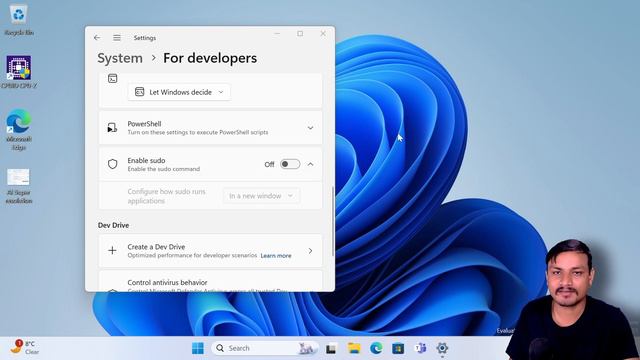Open the Recycle Bin desktop icon
640x360 pixels.
(x=19, y=20)
